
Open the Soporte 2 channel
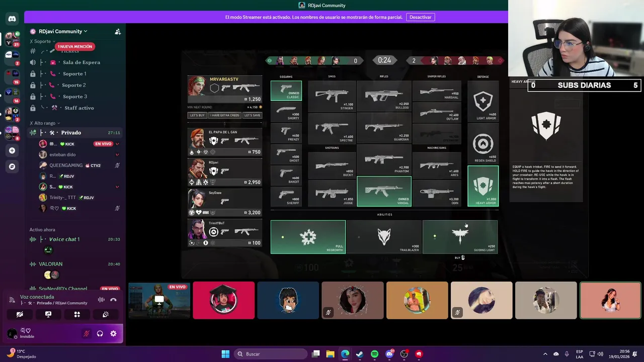click(x=75, y=85)
